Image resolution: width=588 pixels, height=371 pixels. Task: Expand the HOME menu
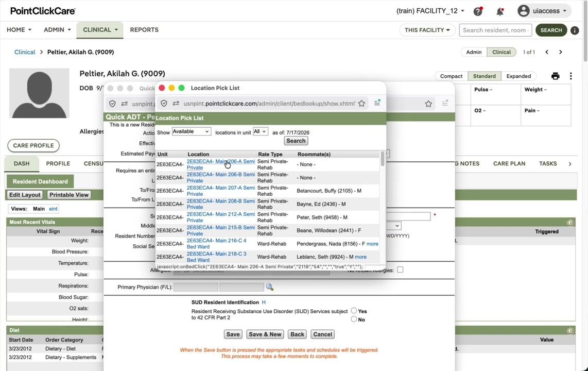point(19,30)
